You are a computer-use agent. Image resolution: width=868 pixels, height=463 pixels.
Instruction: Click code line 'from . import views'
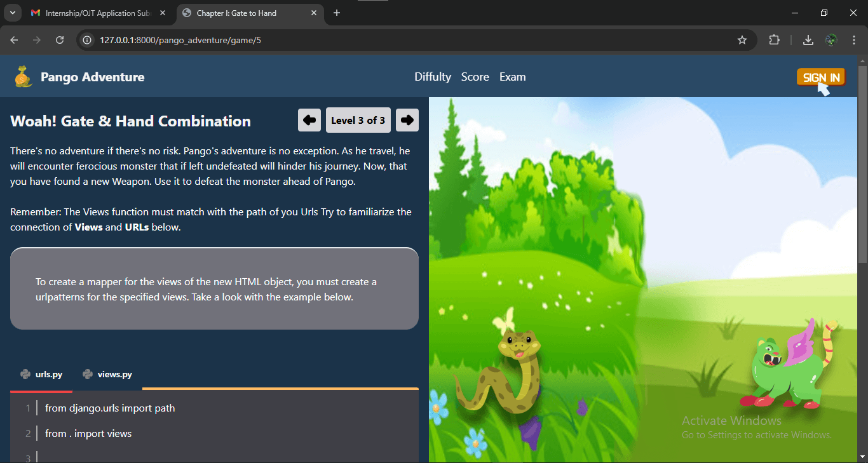tap(88, 434)
